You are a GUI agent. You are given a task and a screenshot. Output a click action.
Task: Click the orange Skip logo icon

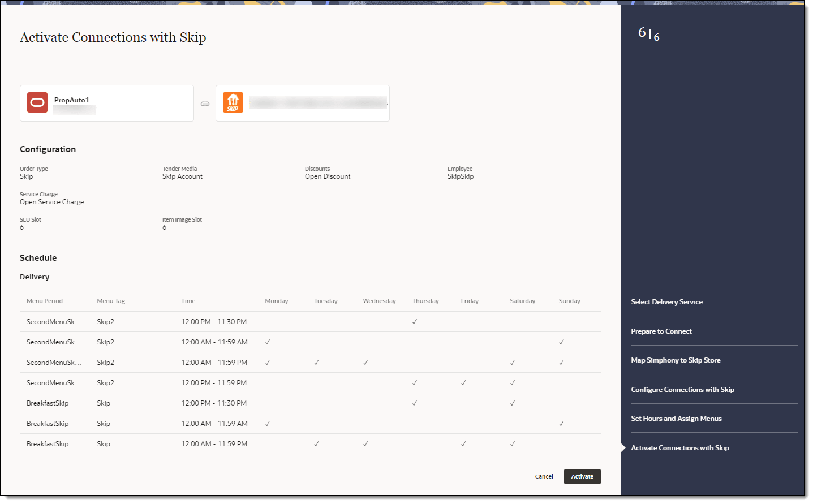(233, 102)
